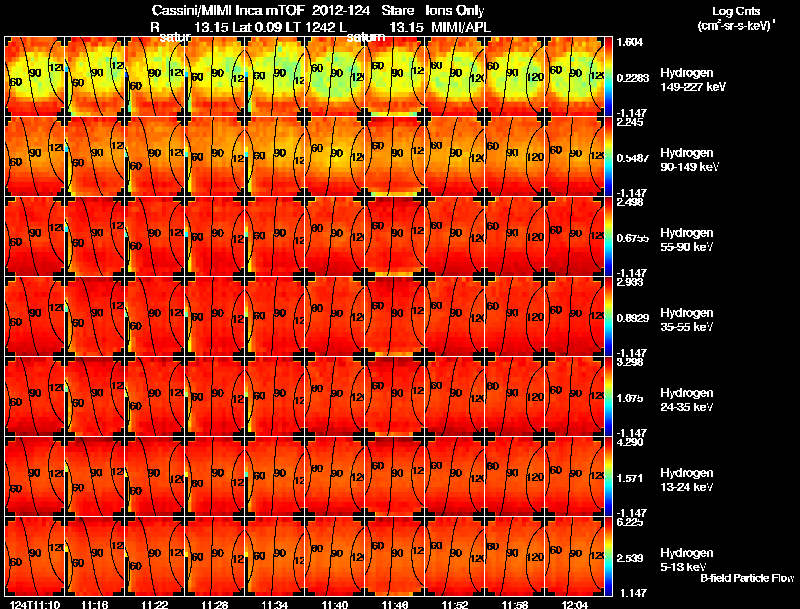Click the '124T11:10' time label

pos(35,605)
